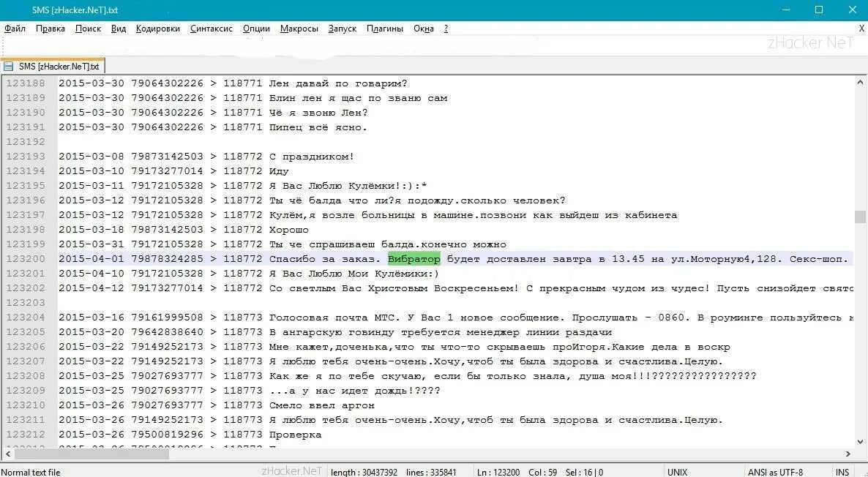
Task: Click "Ln : 123200" status bar field
Action: point(498,472)
